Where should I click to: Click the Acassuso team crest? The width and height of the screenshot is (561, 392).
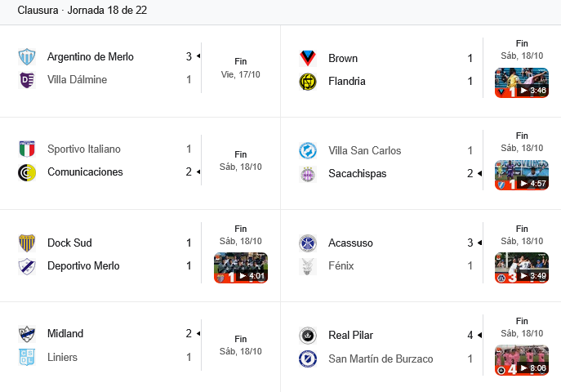point(308,243)
